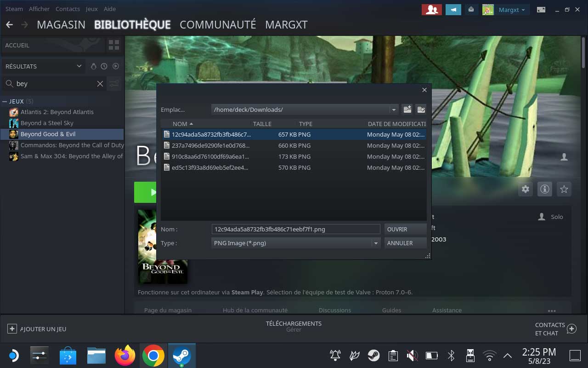
Task: Open the announcements megaphone icon
Action: [453, 10]
